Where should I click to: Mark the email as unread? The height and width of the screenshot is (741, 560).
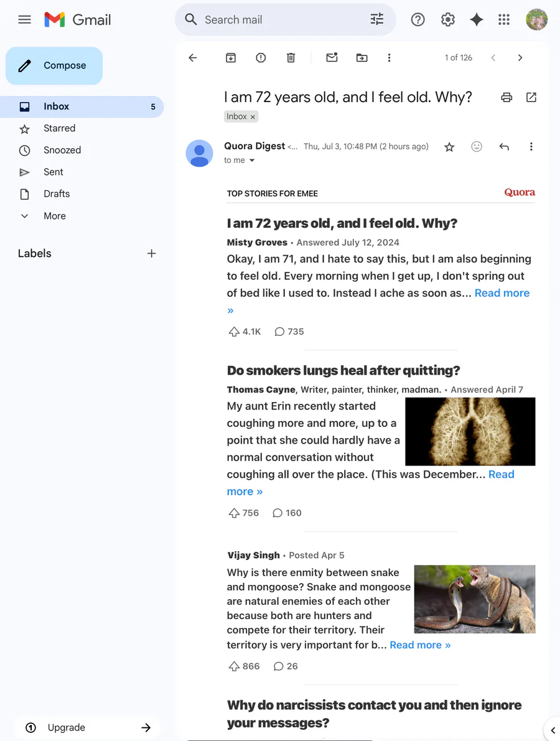pos(332,58)
